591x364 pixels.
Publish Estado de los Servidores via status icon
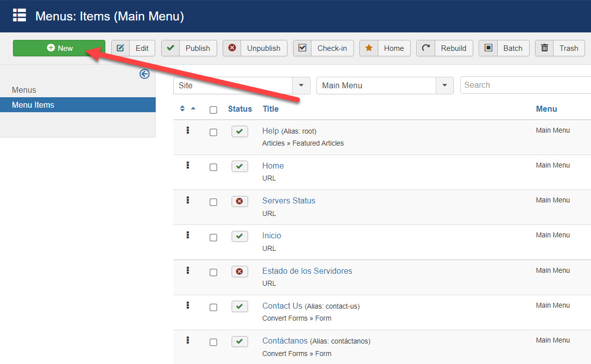point(240,271)
